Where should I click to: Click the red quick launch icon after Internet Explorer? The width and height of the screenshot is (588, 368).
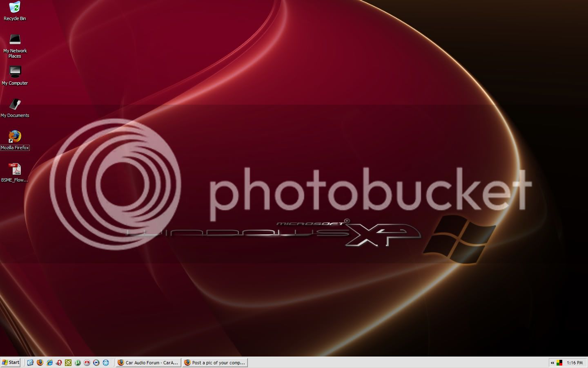click(x=59, y=362)
